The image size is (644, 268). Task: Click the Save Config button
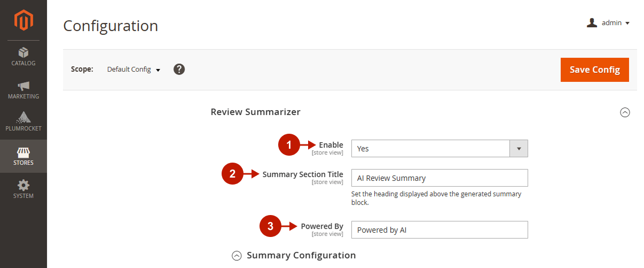[595, 70]
